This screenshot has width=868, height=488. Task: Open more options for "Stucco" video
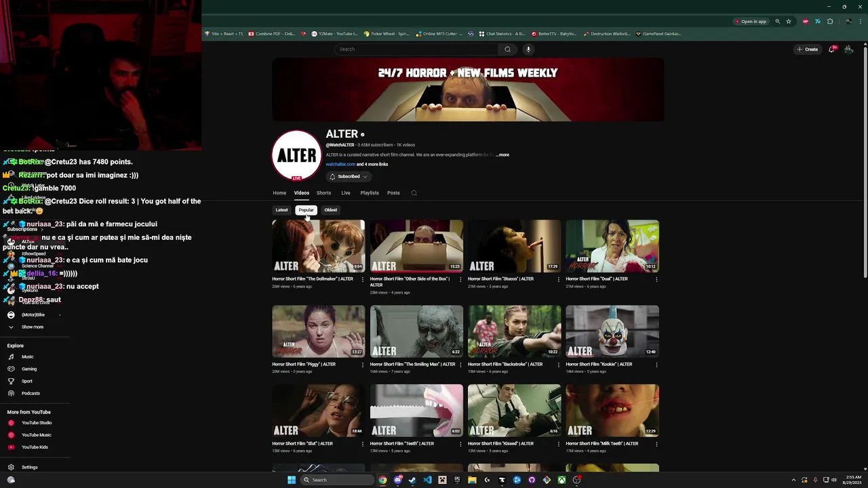558,279
